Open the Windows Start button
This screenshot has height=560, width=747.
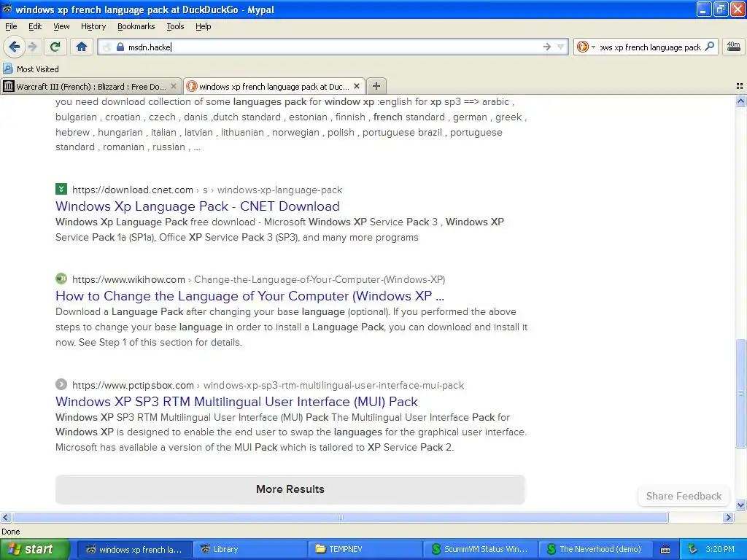click(34, 549)
